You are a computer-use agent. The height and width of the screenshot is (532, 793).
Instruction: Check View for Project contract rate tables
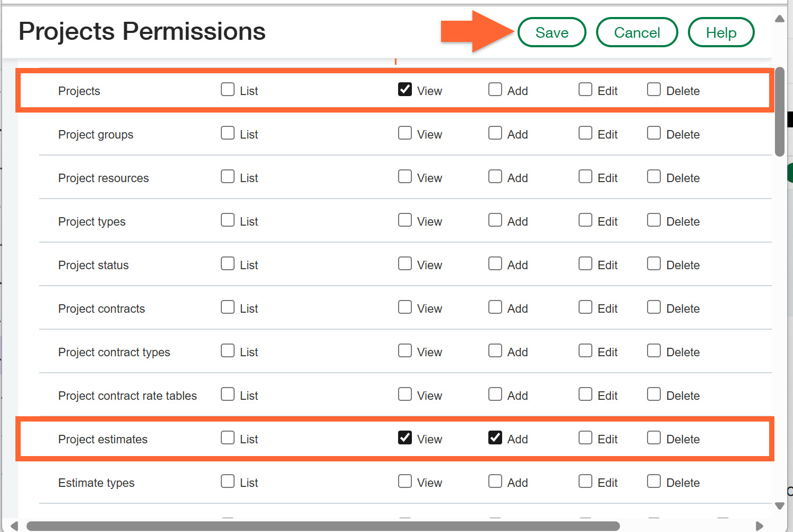pos(405,394)
